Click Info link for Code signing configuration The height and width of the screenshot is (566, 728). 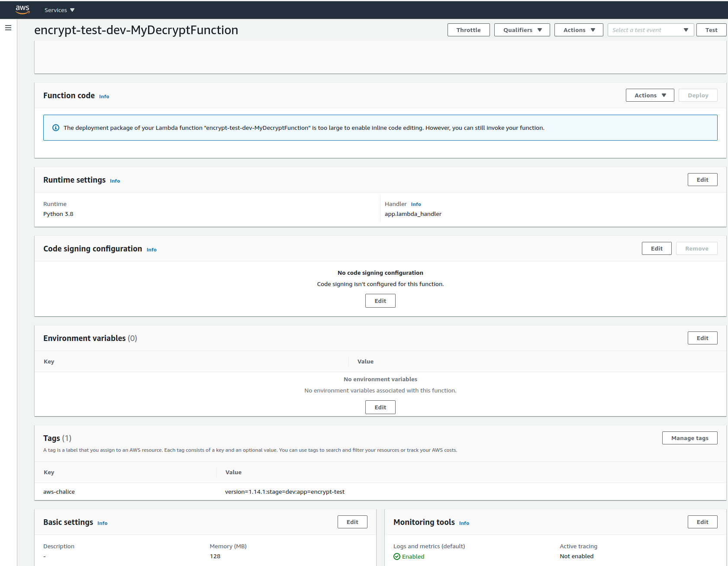tap(151, 250)
